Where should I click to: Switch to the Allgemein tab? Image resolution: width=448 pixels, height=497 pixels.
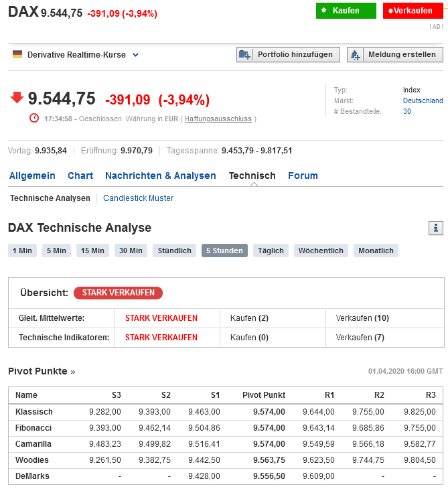(x=32, y=175)
